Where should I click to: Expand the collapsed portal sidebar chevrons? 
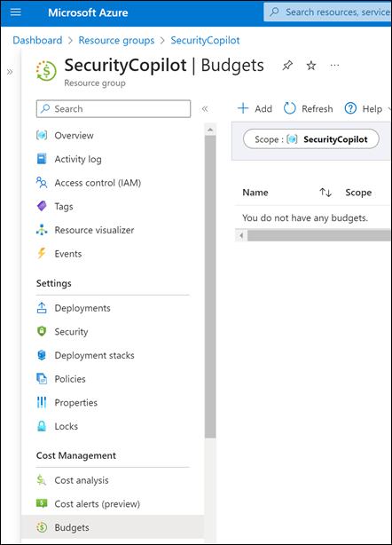(x=10, y=72)
